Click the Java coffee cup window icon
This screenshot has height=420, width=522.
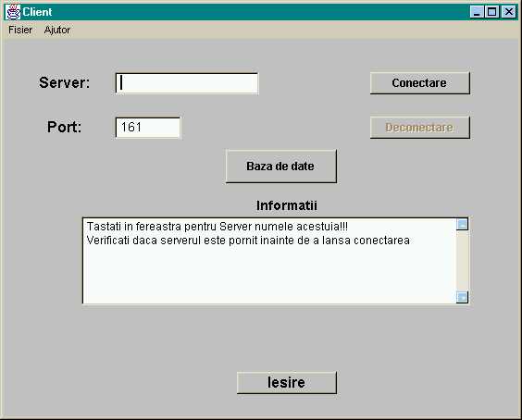(x=13, y=12)
